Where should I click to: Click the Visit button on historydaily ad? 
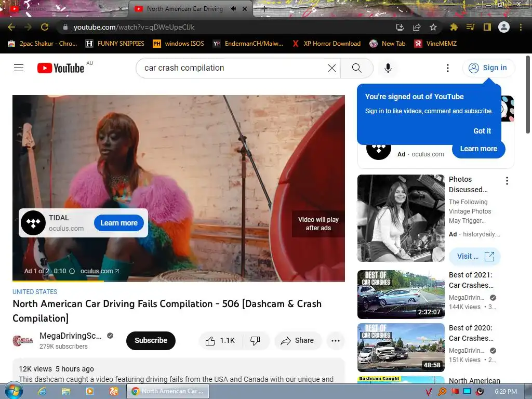pyautogui.click(x=475, y=256)
